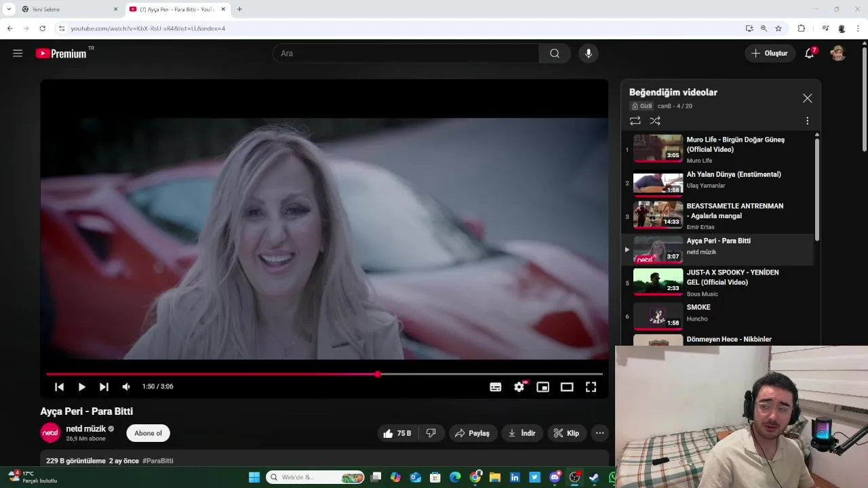Open the netd müzik channel name link
Viewport: 868px width, 488px height.
click(x=85, y=429)
